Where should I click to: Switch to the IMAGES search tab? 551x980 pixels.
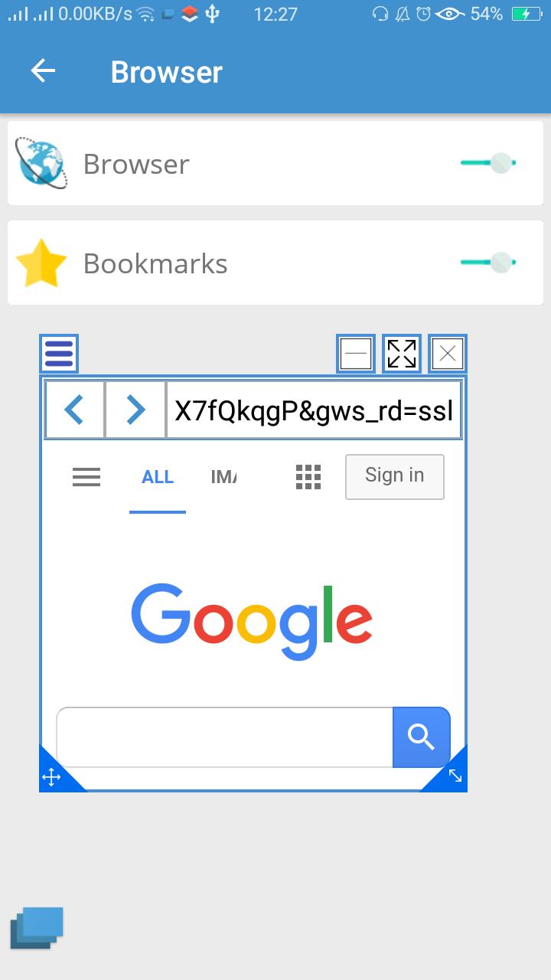[223, 477]
